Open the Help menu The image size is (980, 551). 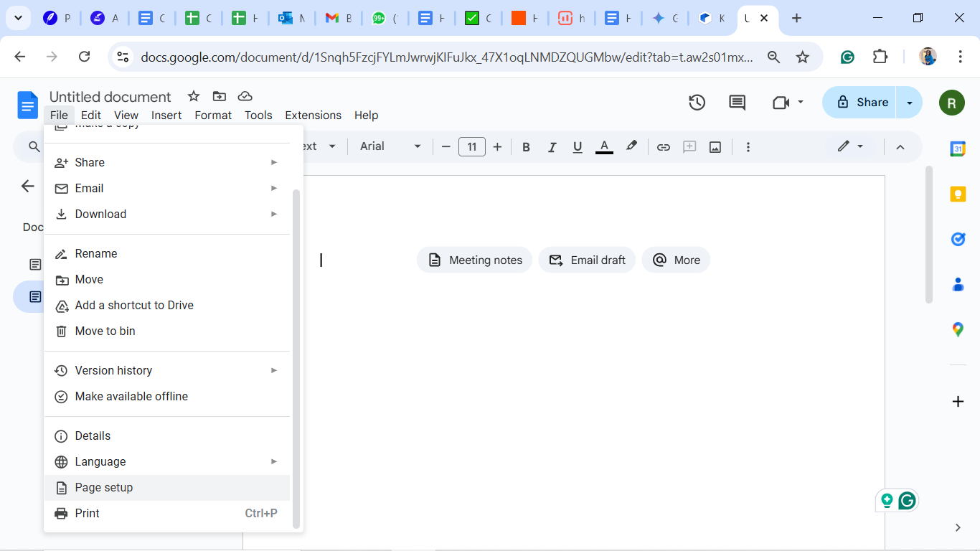pyautogui.click(x=366, y=115)
